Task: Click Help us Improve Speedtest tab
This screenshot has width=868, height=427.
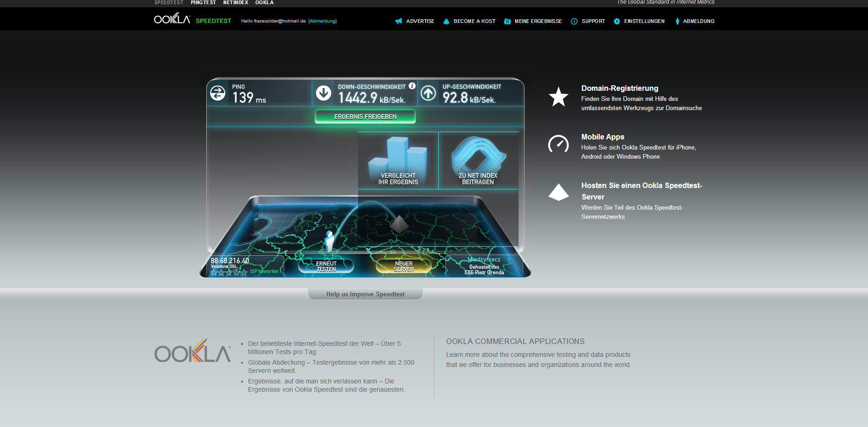Action: coord(365,294)
